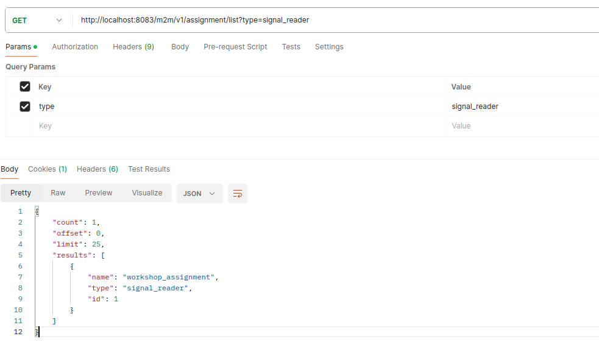Switch to Pre-request Script tab
This screenshot has height=364, width=599.
235,47
